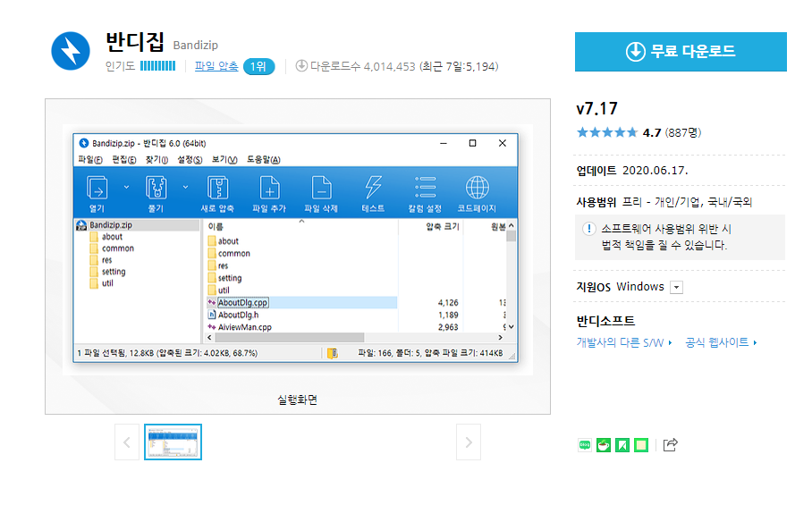Click the exclamation notice icon
The height and width of the screenshot is (505, 812).
588,229
